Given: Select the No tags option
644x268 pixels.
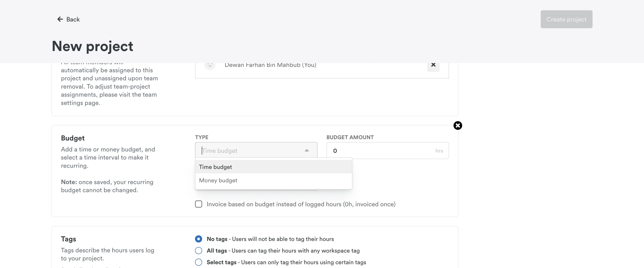Looking at the screenshot, I should coord(198,239).
